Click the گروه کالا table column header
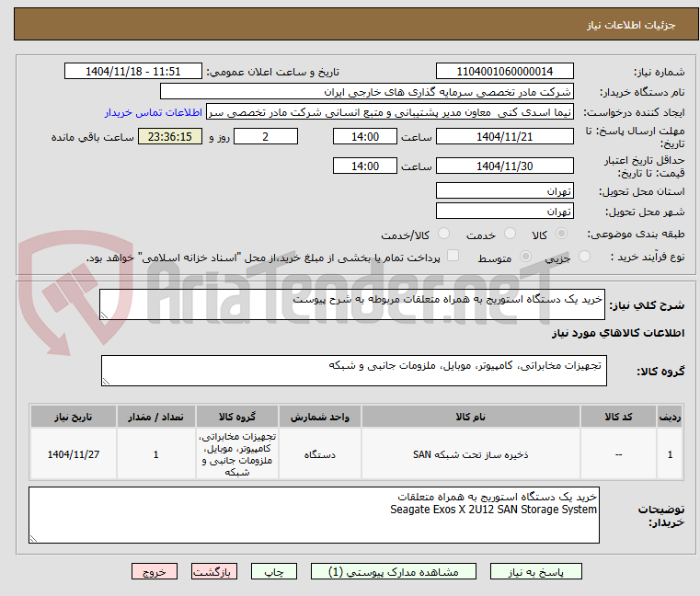The height and width of the screenshot is (596, 700). [x=237, y=417]
